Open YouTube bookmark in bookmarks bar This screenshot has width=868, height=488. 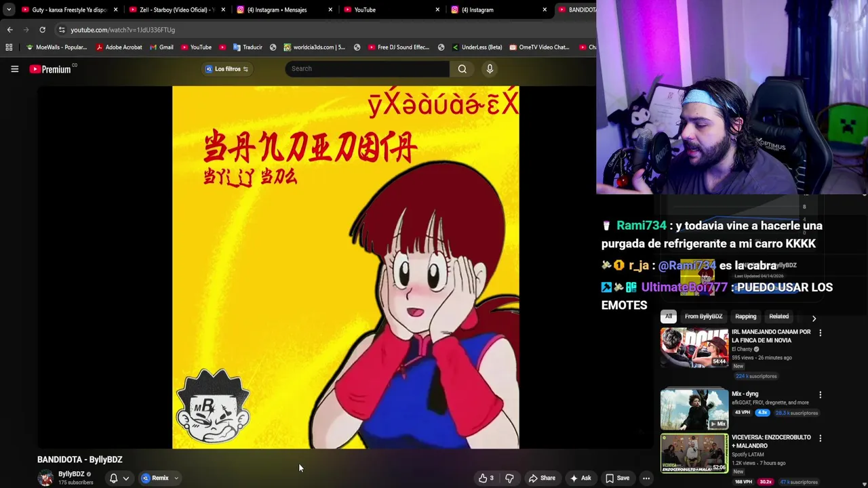[x=196, y=47]
